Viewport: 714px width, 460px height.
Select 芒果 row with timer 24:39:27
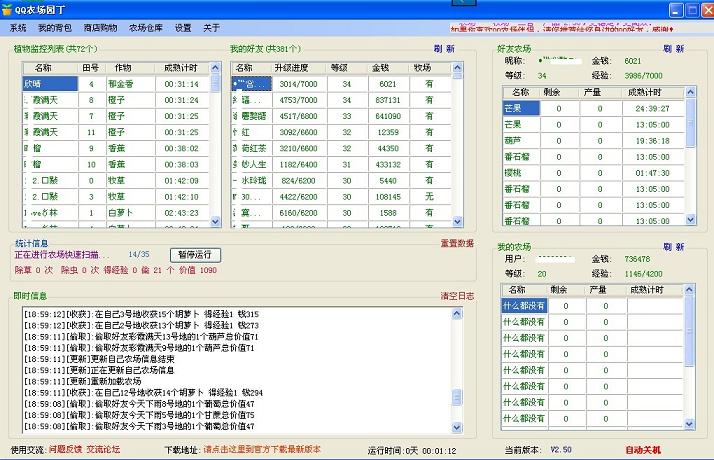pyautogui.click(x=594, y=108)
